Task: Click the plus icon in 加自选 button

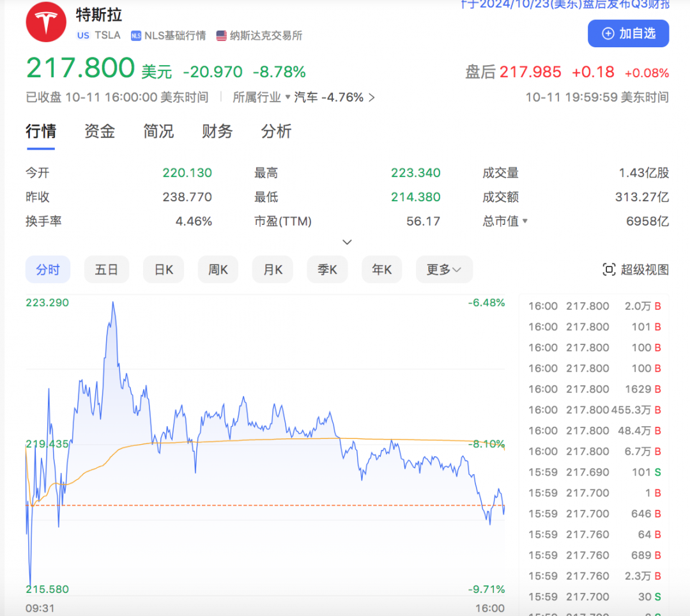Action: coord(608,33)
